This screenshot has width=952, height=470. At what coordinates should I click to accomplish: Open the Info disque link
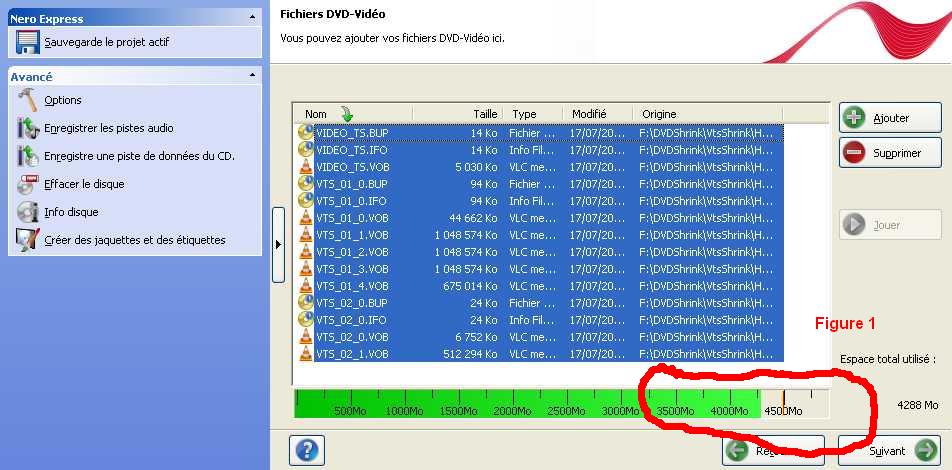[x=71, y=212]
